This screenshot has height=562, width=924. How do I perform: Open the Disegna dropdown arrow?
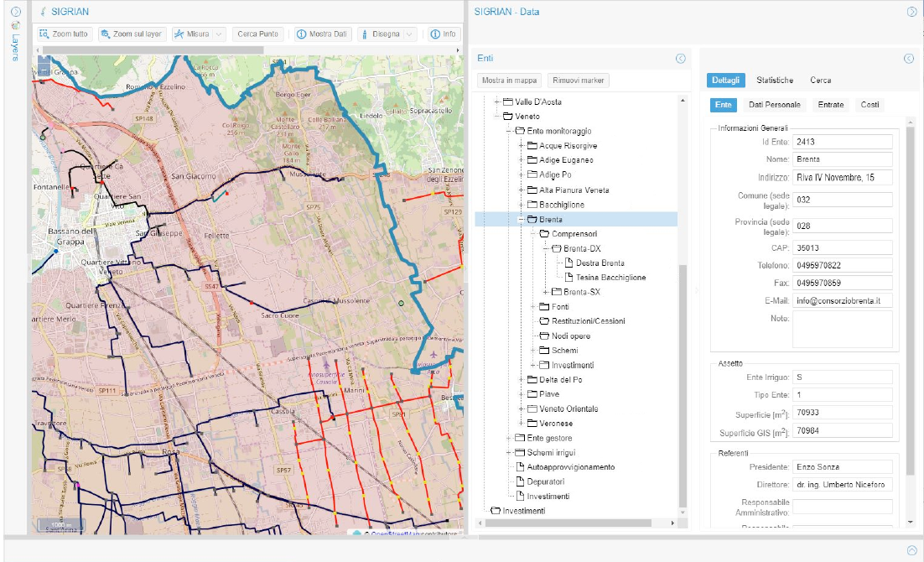coord(409,34)
